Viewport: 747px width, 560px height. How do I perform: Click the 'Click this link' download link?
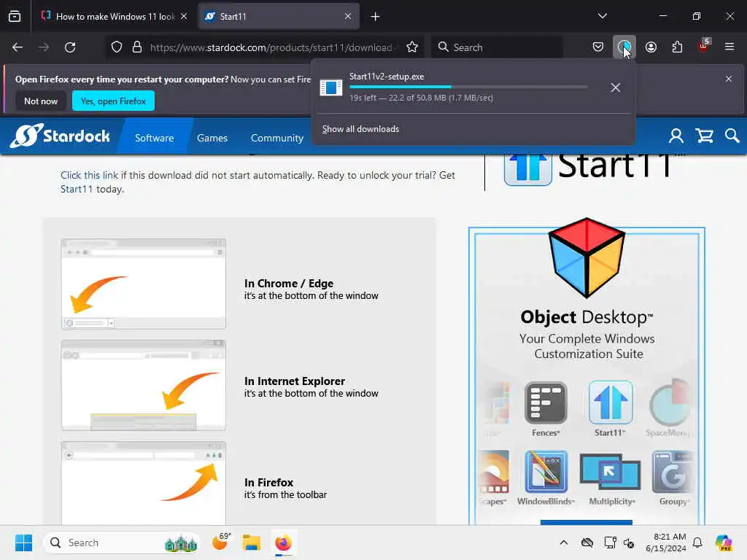tap(89, 175)
